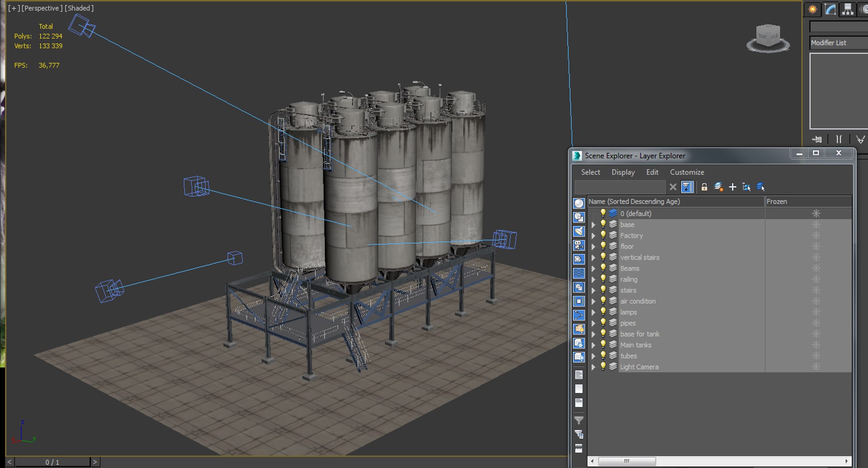Toggle Display Hidden Objects filter icon
Image resolution: width=868 pixels, height=468 pixels.
(579, 357)
